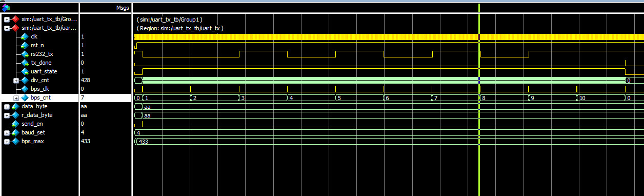Select the uart_state signal name
This screenshot has width=644, height=196.
coord(44,71)
